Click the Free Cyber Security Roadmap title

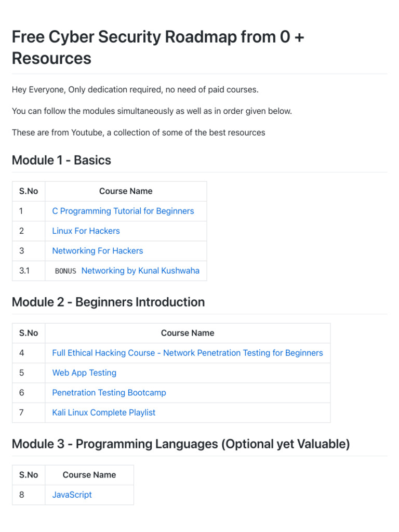[x=157, y=48]
